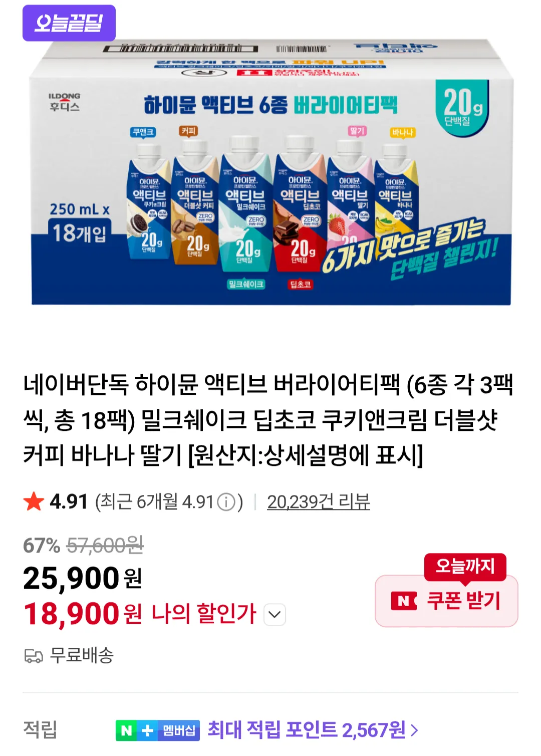Click the green N plus membership icon
This screenshot has height=756, width=541.
coord(136,730)
